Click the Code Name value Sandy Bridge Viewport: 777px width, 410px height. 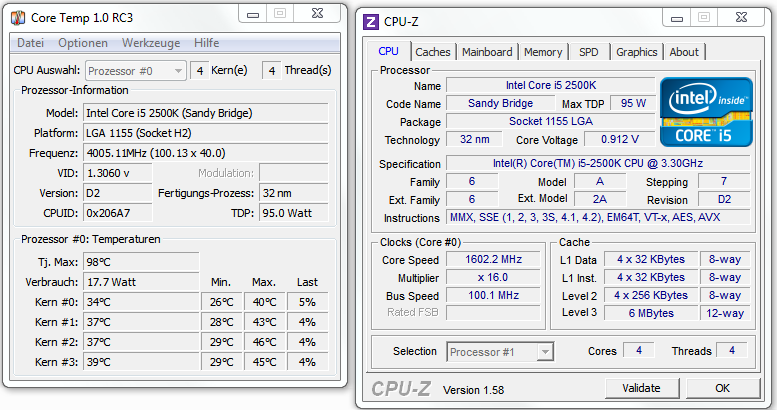tap(500, 103)
